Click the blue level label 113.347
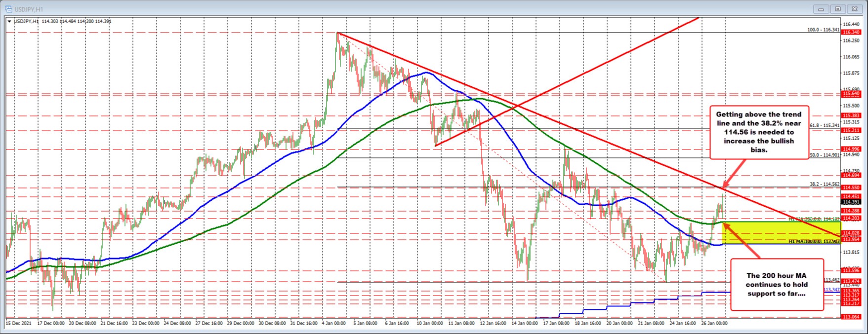Viewport: 868px width, 334px height. coord(832,289)
